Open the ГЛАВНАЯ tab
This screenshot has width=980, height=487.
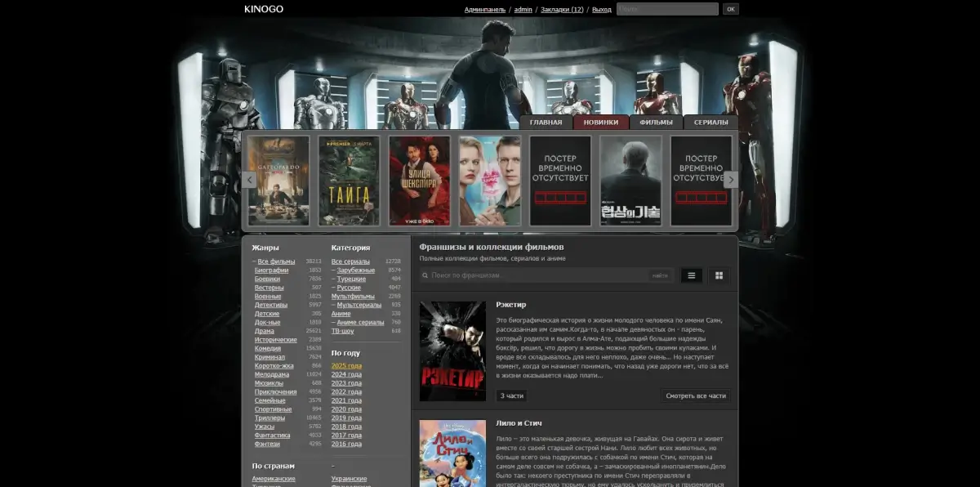pos(546,123)
